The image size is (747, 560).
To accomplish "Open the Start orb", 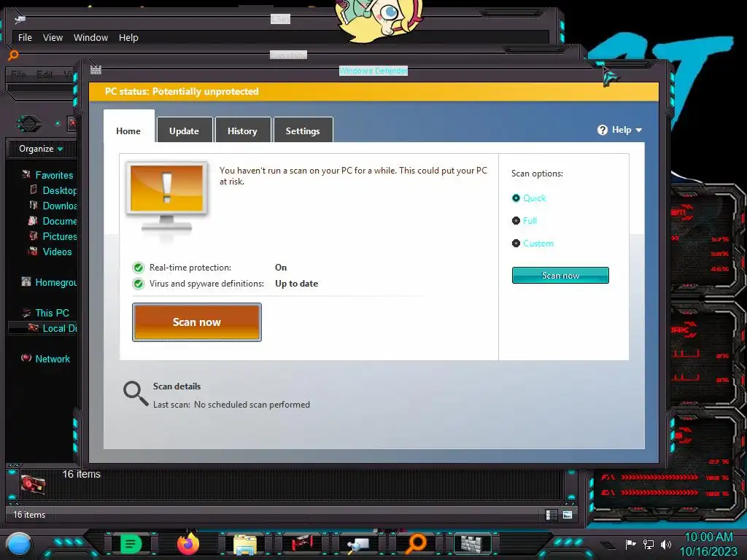I will (18, 544).
